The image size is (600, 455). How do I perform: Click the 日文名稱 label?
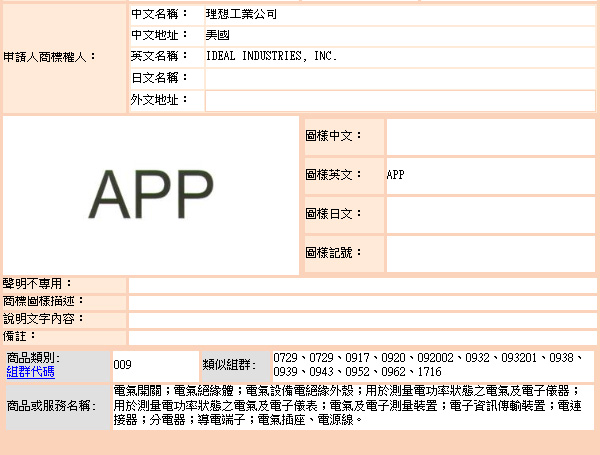tap(159, 78)
